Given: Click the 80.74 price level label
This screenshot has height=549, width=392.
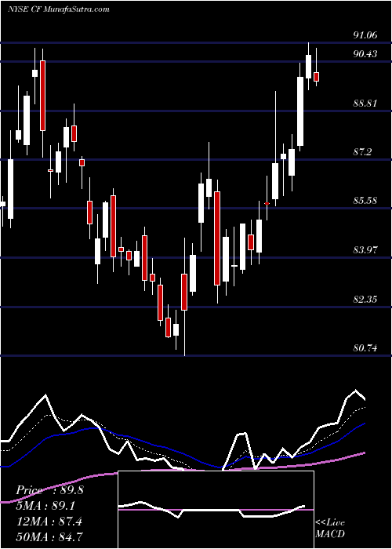Looking at the screenshot, I should pyautogui.click(x=365, y=348).
